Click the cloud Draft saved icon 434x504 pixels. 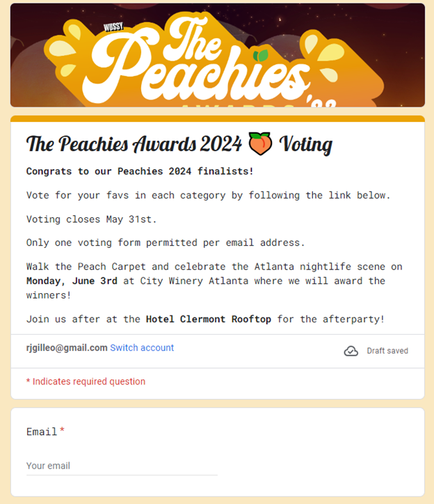click(351, 351)
